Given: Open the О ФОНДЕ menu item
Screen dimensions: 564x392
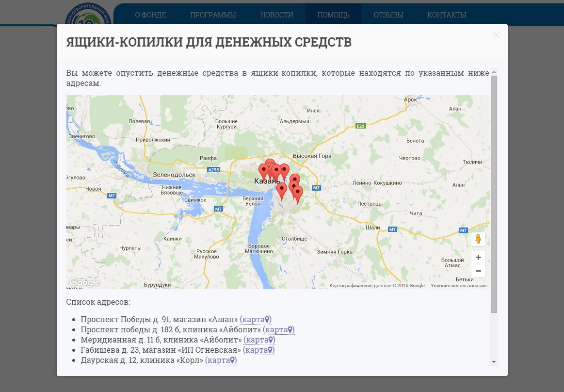Looking at the screenshot, I should click(x=150, y=15).
